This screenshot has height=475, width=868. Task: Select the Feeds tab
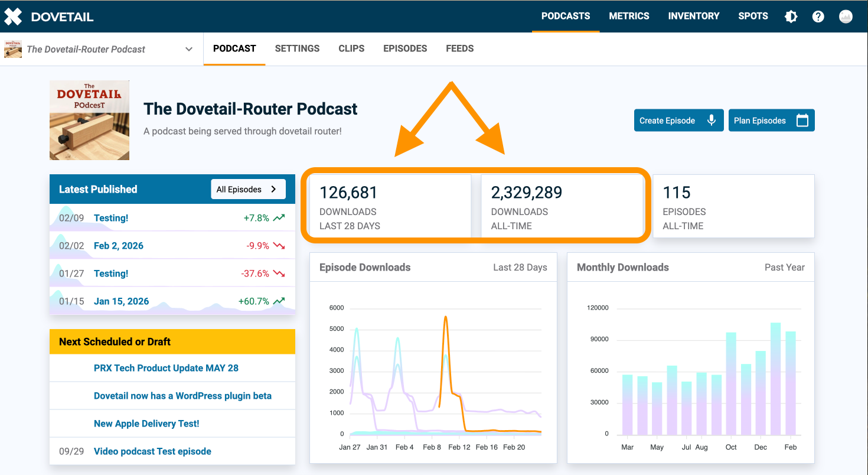[459, 48]
